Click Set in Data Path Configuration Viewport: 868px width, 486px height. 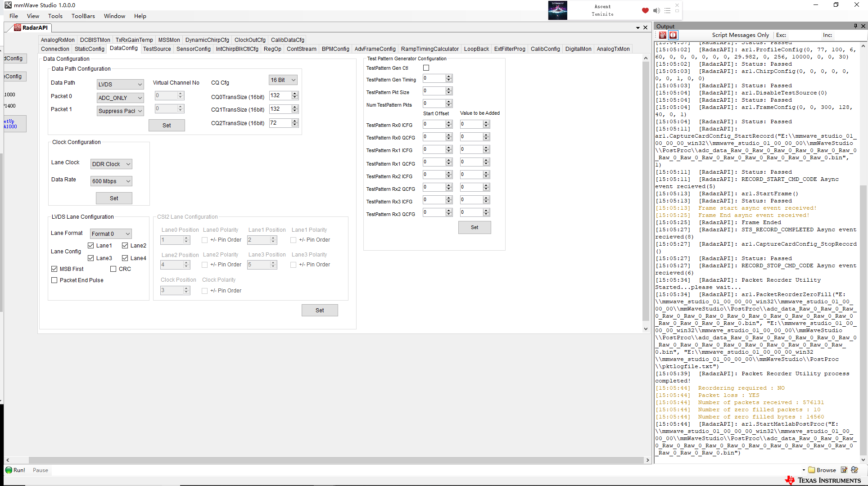(x=167, y=126)
